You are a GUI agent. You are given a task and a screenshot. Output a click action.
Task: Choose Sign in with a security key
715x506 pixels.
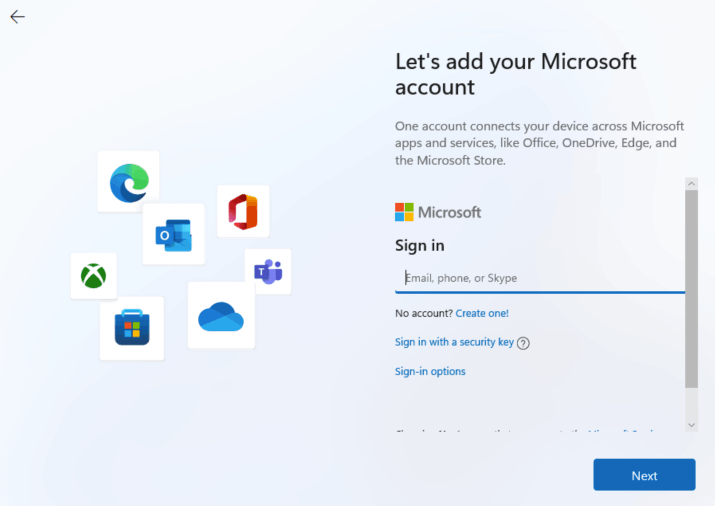coord(454,342)
